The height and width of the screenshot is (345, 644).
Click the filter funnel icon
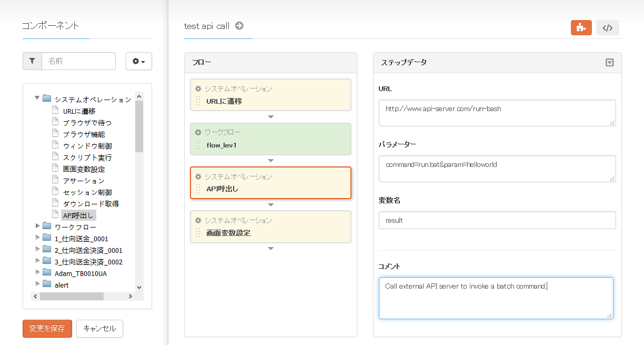(x=32, y=61)
